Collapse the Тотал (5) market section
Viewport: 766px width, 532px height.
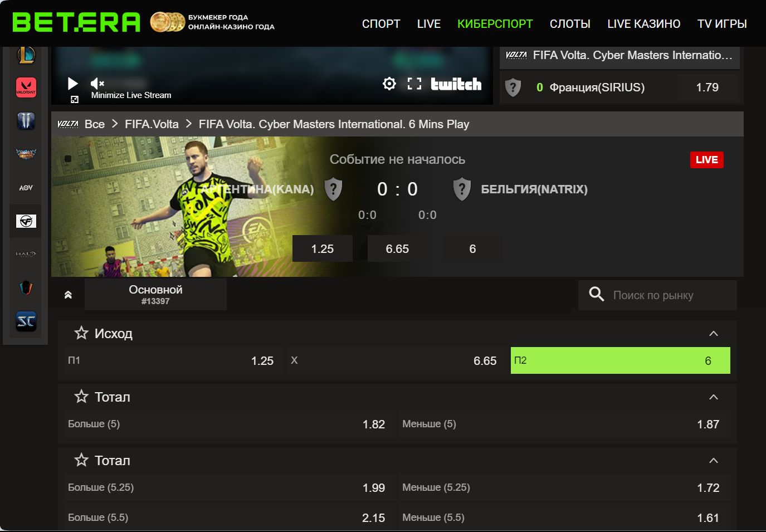point(714,397)
